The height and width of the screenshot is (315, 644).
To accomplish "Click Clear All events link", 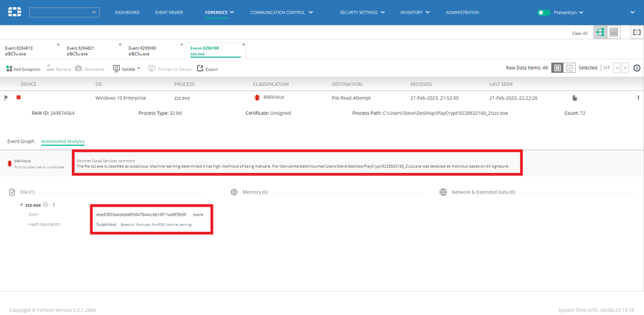I will pyautogui.click(x=580, y=34).
